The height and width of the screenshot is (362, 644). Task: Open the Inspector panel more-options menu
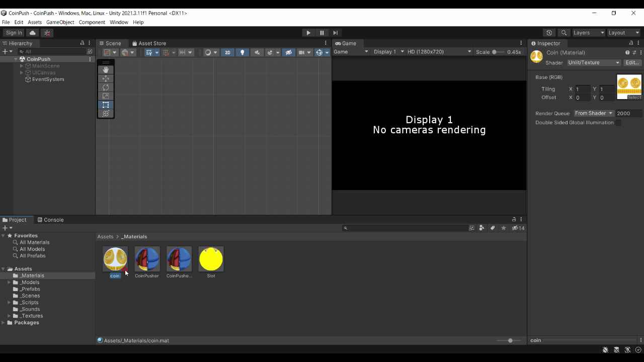point(638,43)
